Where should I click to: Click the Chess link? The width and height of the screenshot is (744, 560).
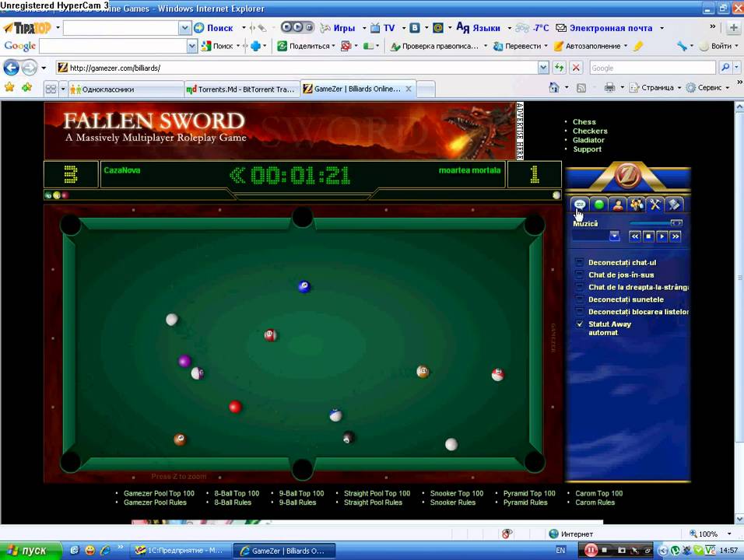pyautogui.click(x=584, y=122)
